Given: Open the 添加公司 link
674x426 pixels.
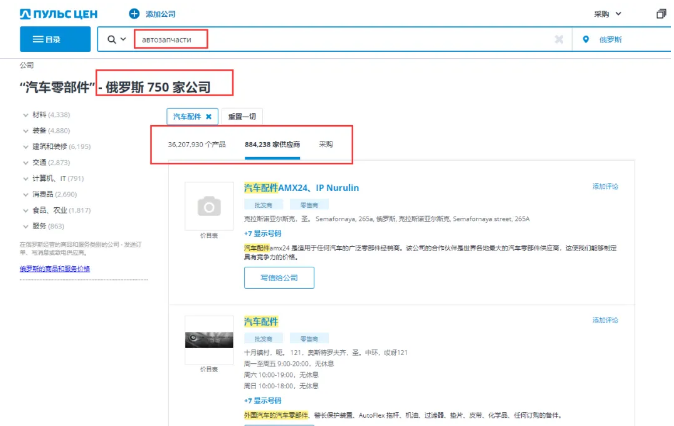Looking at the screenshot, I should coord(160,14).
